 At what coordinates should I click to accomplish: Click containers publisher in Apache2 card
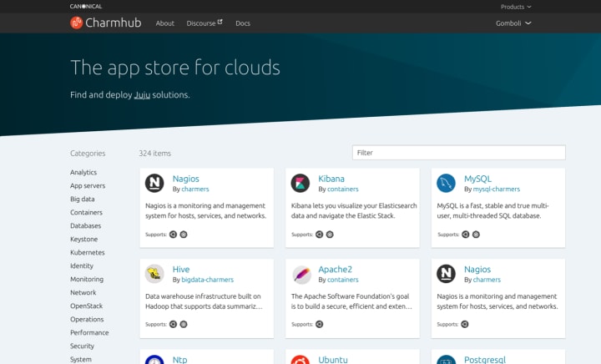[343, 280]
